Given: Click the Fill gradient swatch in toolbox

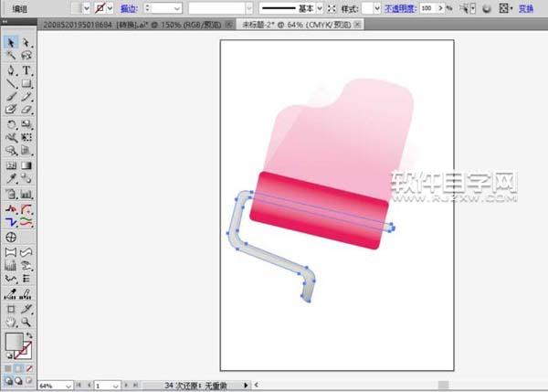Looking at the screenshot, I should click(x=14, y=342).
